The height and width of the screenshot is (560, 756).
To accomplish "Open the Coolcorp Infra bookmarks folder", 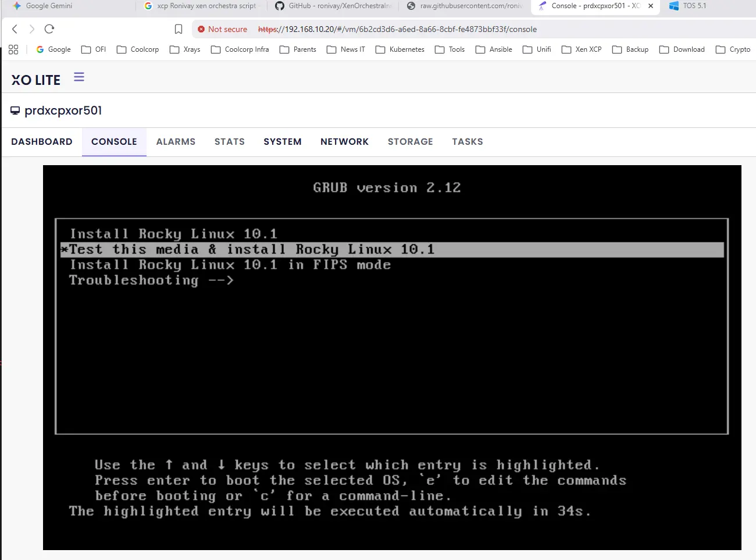I will point(240,49).
